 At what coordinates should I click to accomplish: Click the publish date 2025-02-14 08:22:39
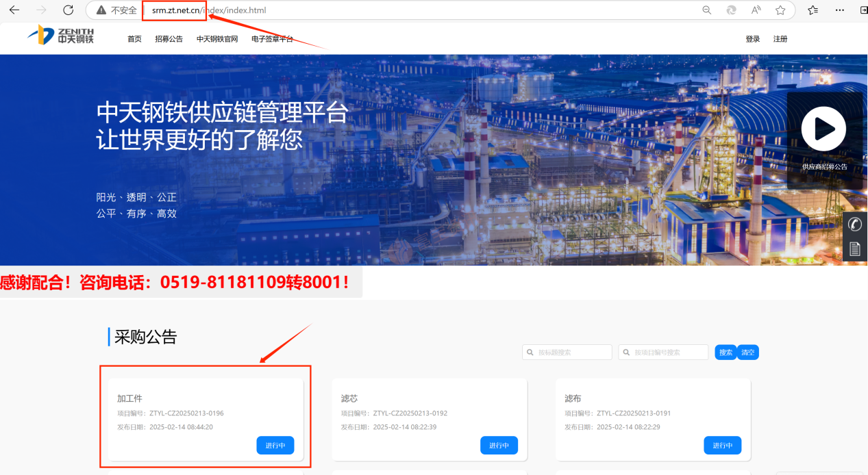[x=405, y=427]
